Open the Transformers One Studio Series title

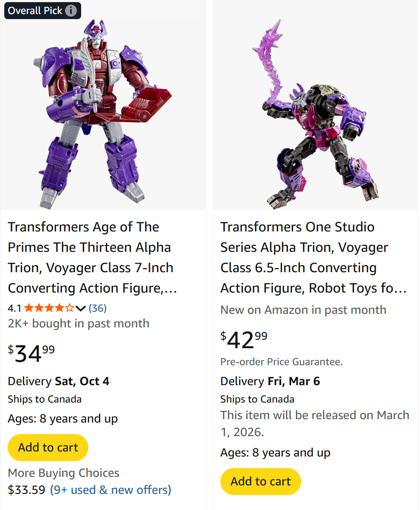pyautogui.click(x=313, y=257)
